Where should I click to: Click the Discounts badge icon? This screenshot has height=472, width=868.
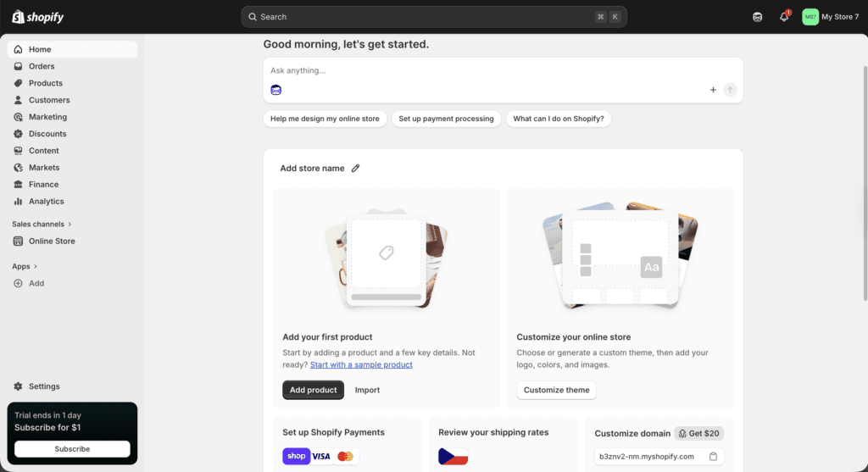pyautogui.click(x=19, y=134)
